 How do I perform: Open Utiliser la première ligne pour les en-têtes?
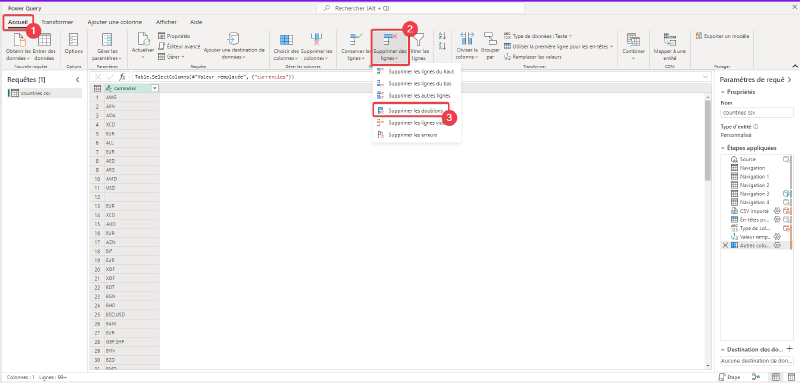[558, 46]
